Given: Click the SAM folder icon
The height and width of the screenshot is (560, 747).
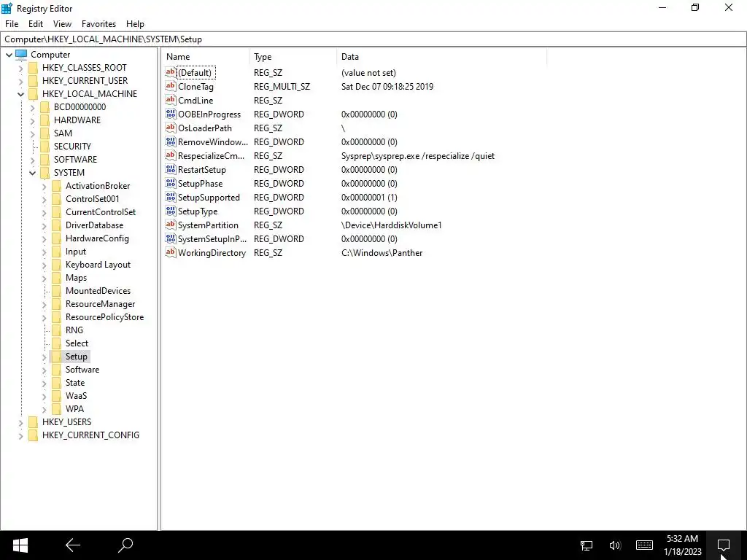Looking at the screenshot, I should click(x=44, y=133).
